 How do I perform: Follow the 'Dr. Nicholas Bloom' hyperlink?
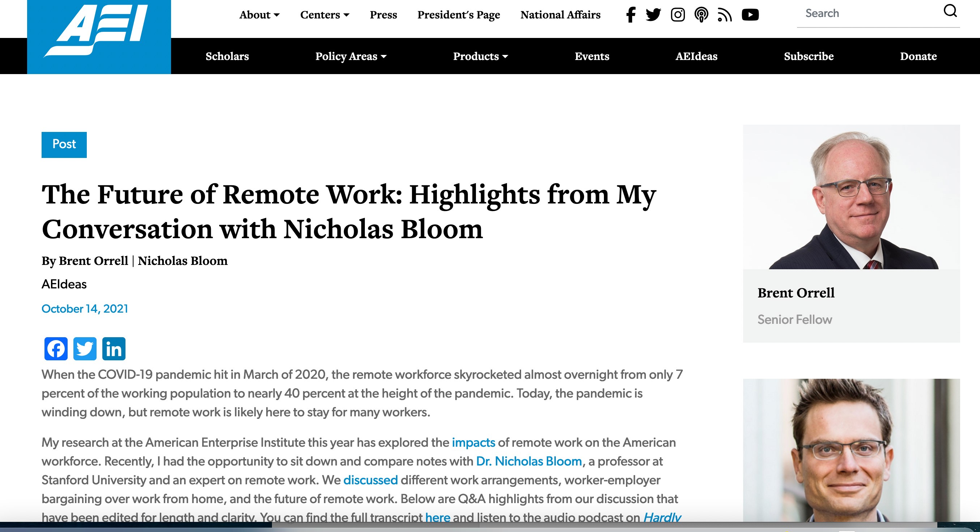click(x=529, y=461)
